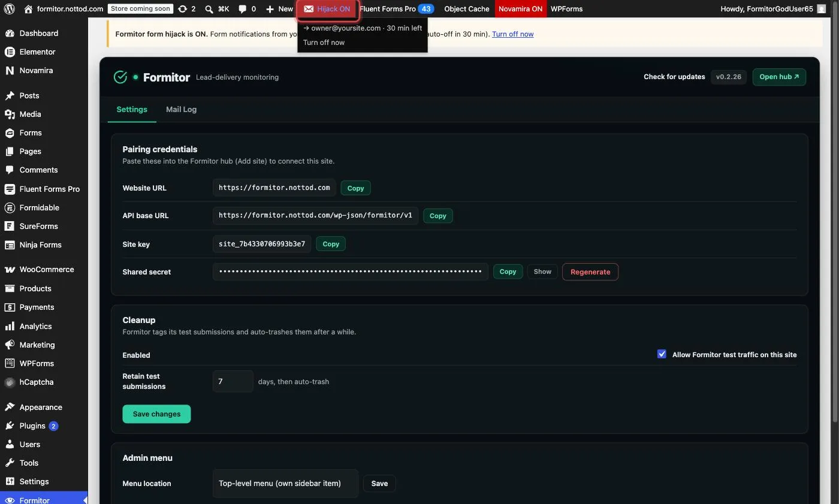
Task: Open Fluent Forms Pro in the admin bar
Action: tap(397, 9)
